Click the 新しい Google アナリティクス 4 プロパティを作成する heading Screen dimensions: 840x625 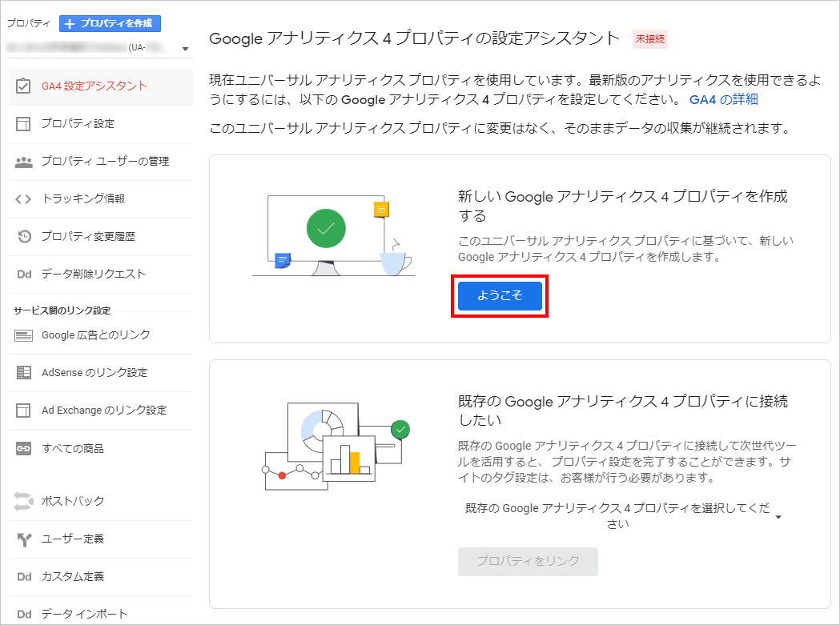(x=622, y=206)
